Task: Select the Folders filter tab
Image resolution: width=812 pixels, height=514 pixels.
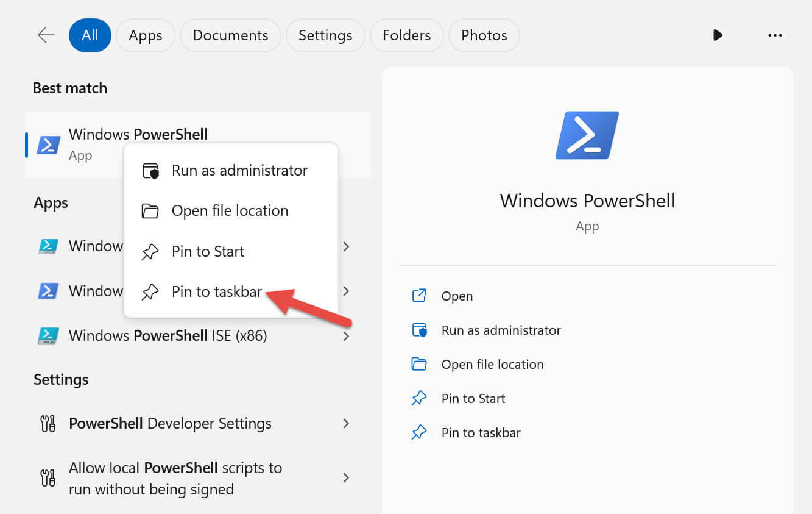Action: pos(406,35)
